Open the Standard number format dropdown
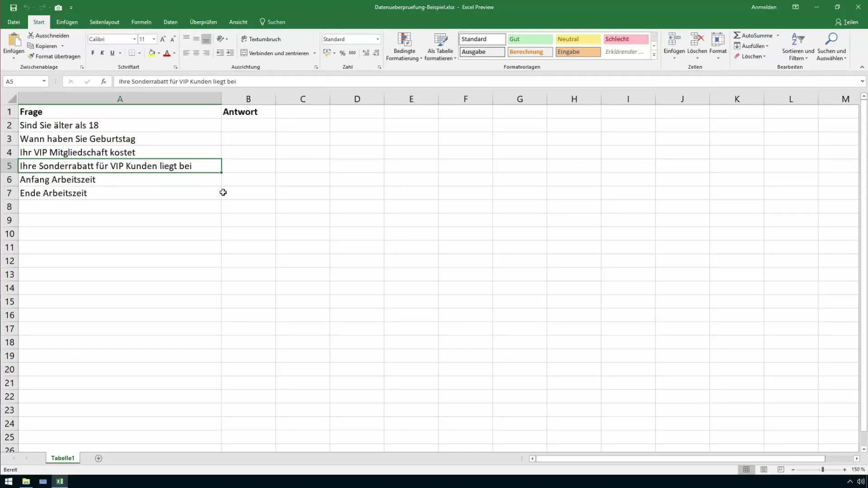This screenshot has width=868, height=488. point(378,39)
